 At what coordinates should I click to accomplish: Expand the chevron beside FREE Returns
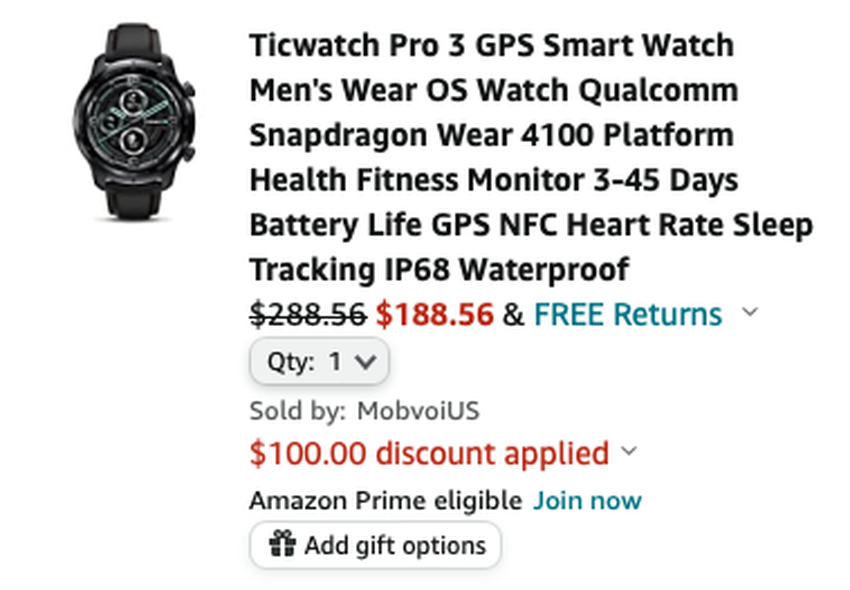tap(750, 313)
